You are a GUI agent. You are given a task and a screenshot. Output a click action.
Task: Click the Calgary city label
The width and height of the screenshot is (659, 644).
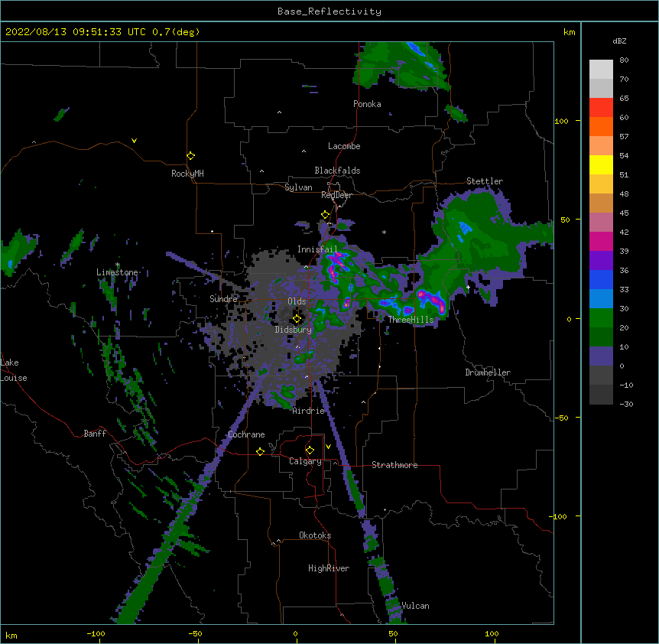[x=306, y=461]
